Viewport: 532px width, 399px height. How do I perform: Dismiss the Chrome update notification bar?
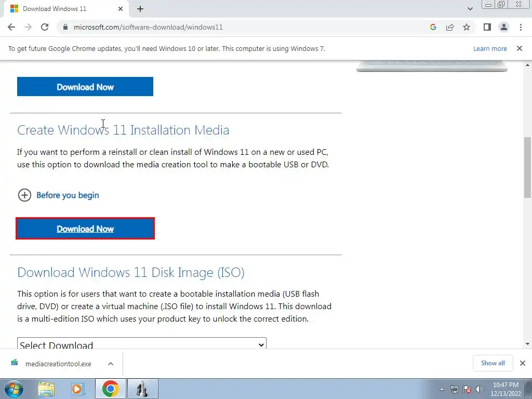pyautogui.click(x=520, y=48)
